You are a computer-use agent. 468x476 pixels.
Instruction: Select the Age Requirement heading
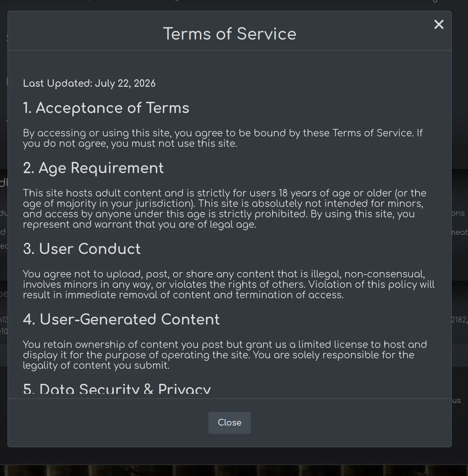(x=93, y=168)
